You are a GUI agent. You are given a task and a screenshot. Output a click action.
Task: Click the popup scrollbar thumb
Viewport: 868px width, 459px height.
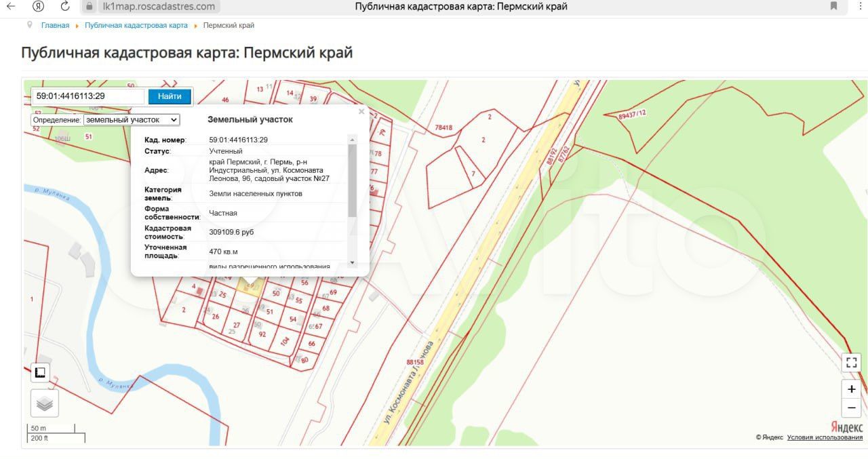tap(352, 180)
